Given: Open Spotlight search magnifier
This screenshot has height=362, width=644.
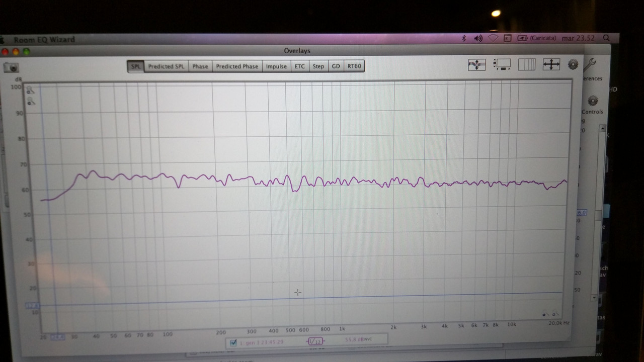Looking at the screenshot, I should pyautogui.click(x=606, y=38).
